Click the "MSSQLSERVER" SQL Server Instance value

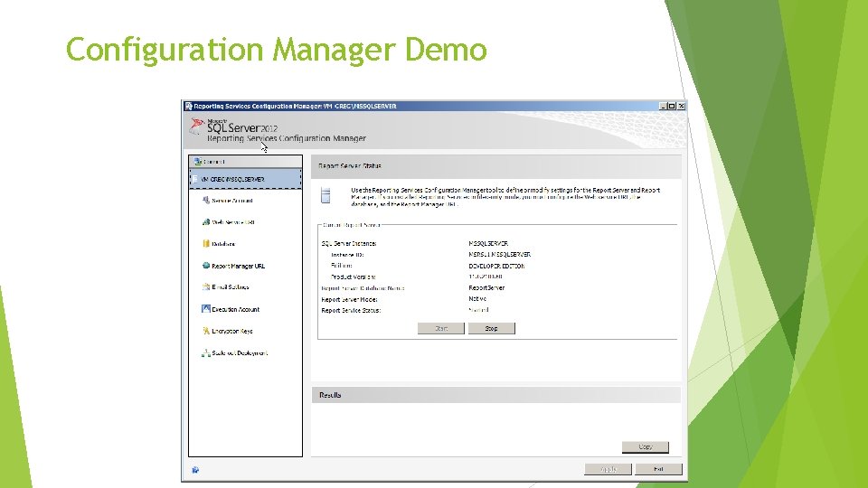point(488,243)
